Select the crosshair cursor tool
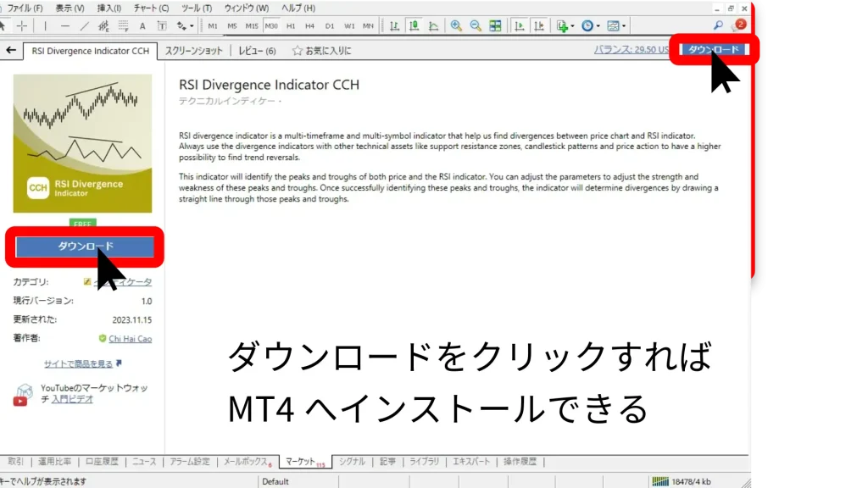This screenshot has width=868, height=488. pyautogui.click(x=21, y=25)
